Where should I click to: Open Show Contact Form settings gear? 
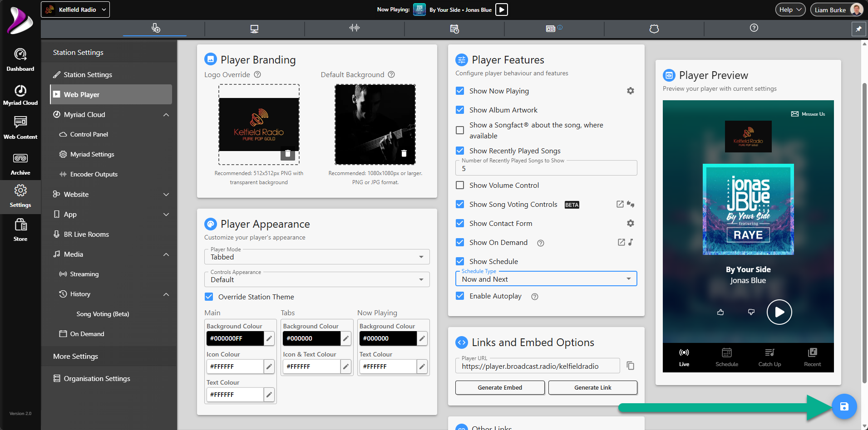pyautogui.click(x=630, y=223)
